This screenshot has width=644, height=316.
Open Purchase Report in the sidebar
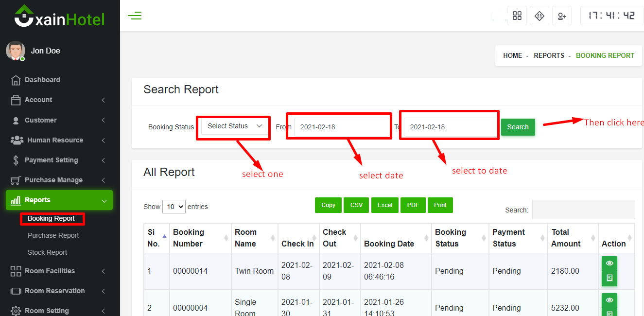point(53,235)
